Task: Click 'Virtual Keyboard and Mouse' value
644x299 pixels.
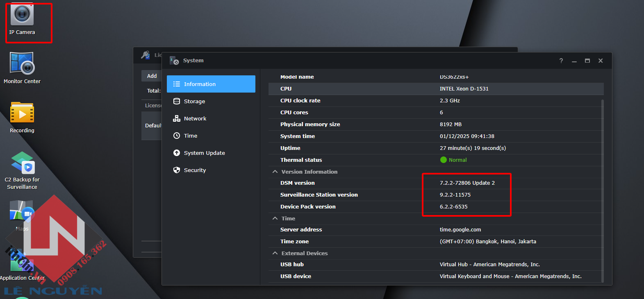Action: [x=511, y=276]
